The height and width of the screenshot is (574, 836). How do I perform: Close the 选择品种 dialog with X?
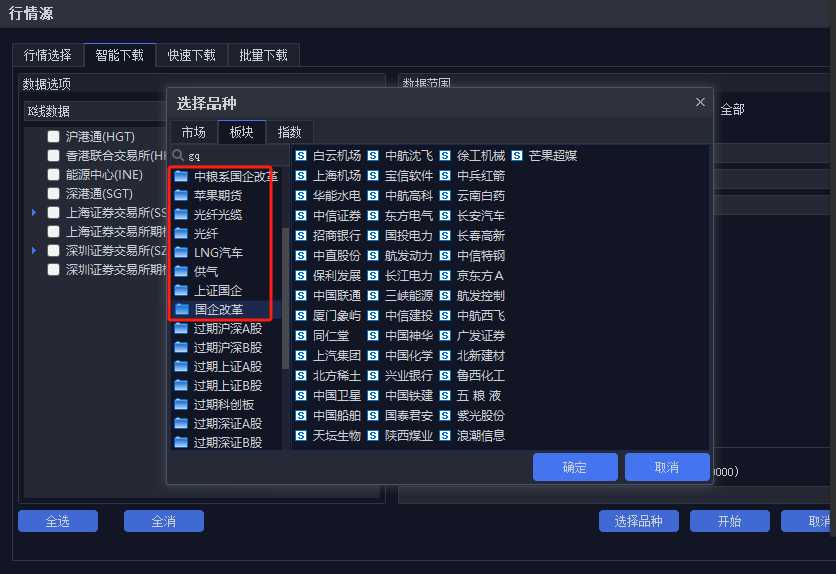point(700,102)
